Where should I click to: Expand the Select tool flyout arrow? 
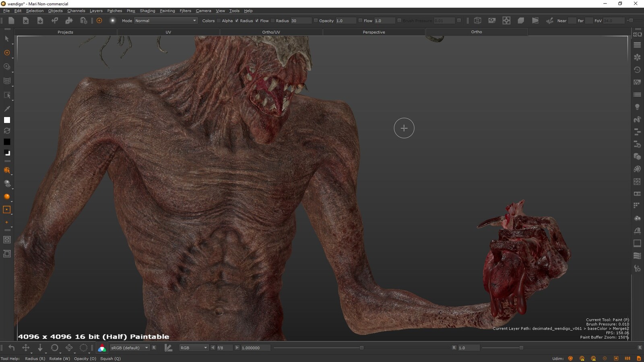tap(12, 44)
